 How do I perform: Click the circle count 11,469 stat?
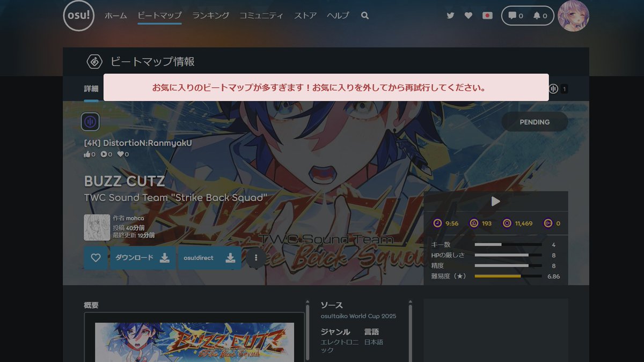[517, 223]
